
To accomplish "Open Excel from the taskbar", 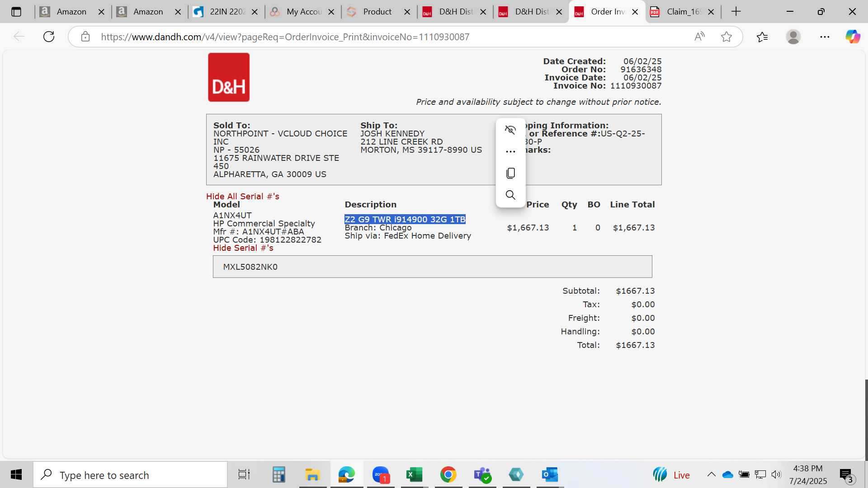I will [414, 475].
